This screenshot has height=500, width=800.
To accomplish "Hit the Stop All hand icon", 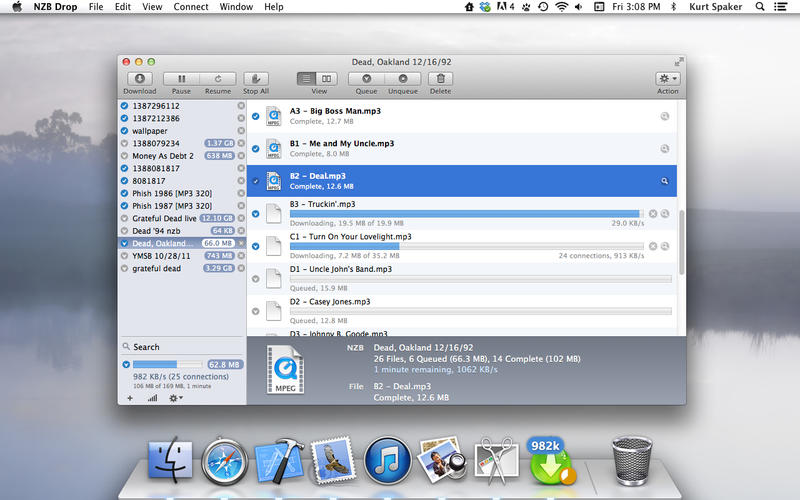I will click(x=255, y=79).
